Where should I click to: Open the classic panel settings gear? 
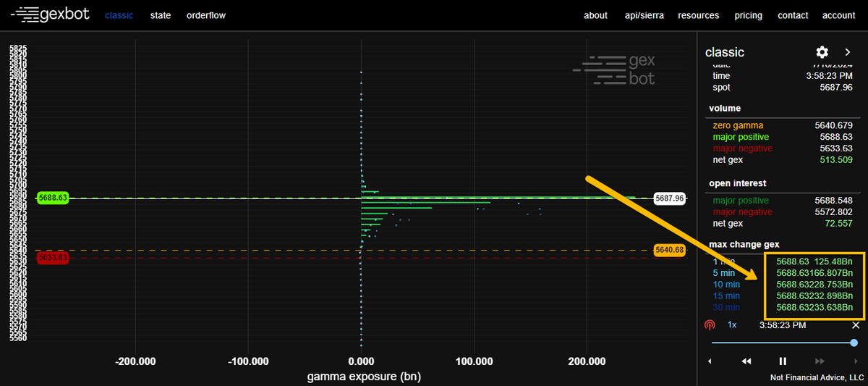point(822,52)
